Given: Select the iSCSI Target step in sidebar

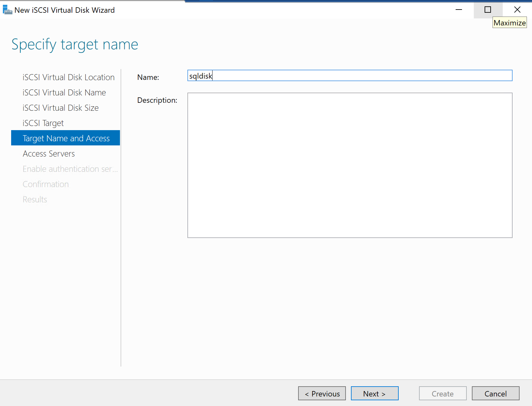Looking at the screenshot, I should [x=43, y=123].
